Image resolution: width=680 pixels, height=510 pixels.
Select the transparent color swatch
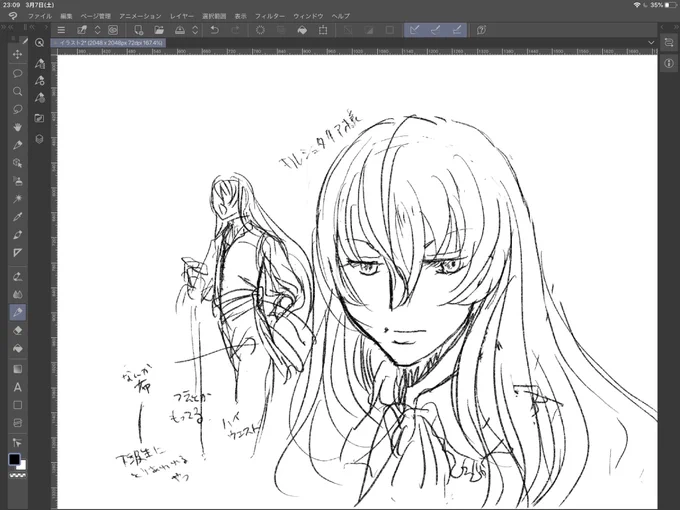(17, 475)
